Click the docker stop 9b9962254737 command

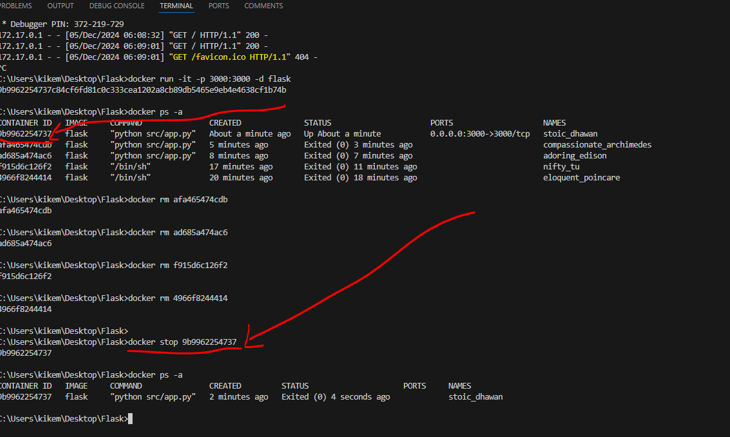pyautogui.click(x=183, y=342)
